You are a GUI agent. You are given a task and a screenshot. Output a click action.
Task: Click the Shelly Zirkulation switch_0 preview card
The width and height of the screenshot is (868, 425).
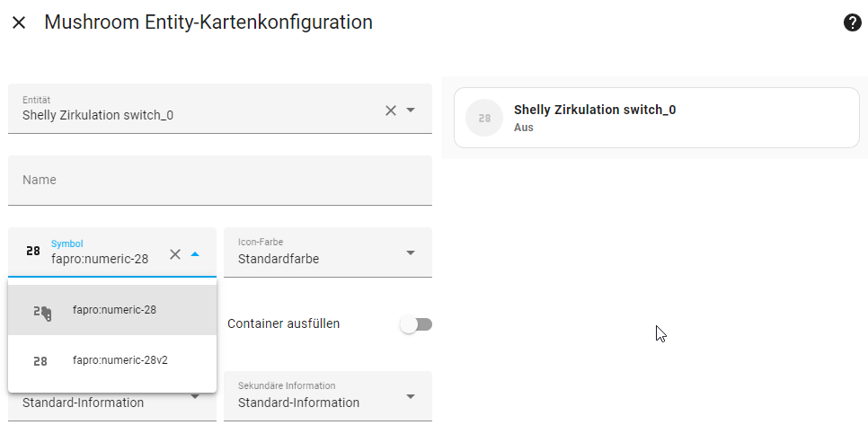[656, 118]
